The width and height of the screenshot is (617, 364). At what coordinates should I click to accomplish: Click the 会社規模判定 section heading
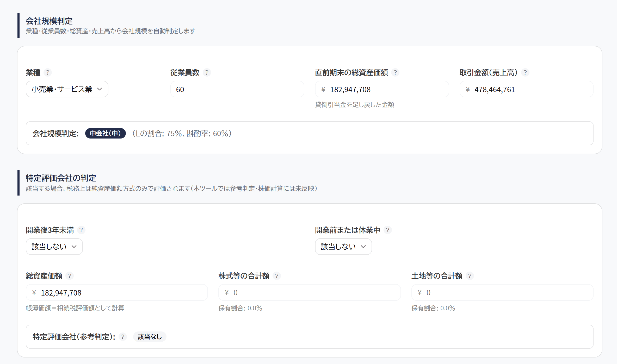click(x=49, y=21)
